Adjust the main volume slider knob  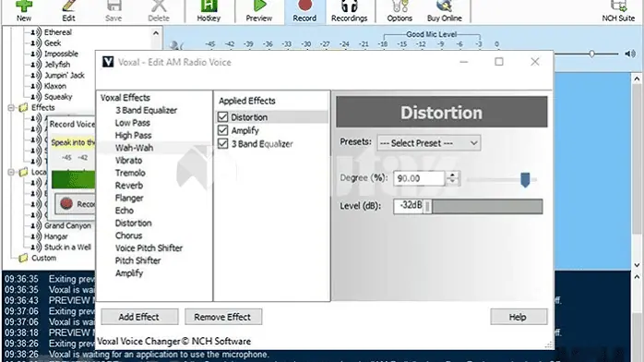pos(591,54)
